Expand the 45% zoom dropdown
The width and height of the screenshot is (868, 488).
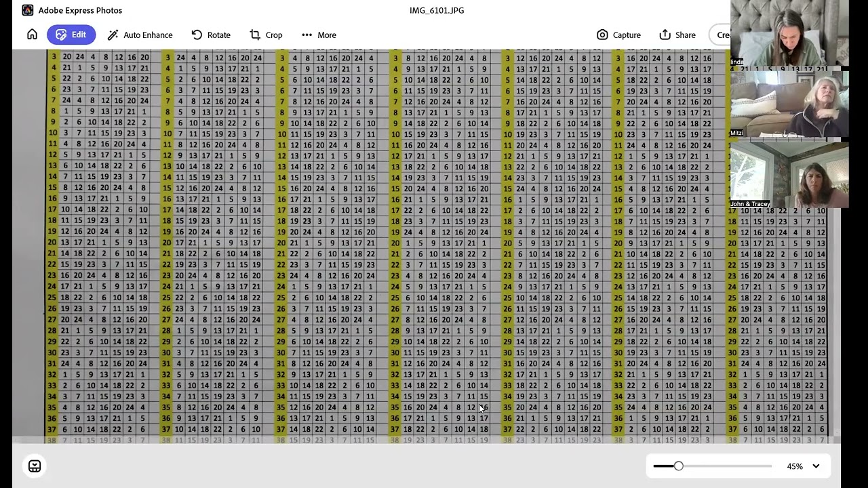[816, 466]
